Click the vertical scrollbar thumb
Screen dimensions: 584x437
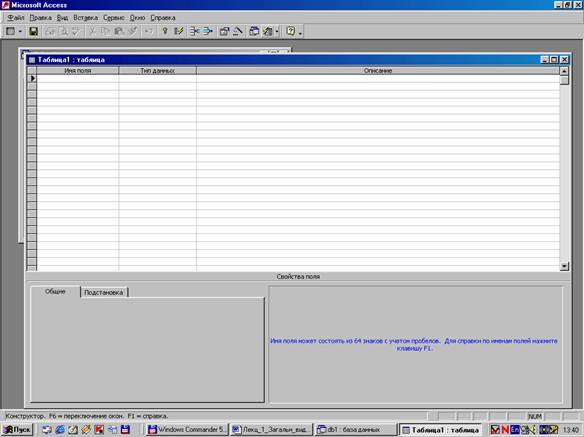pos(564,80)
